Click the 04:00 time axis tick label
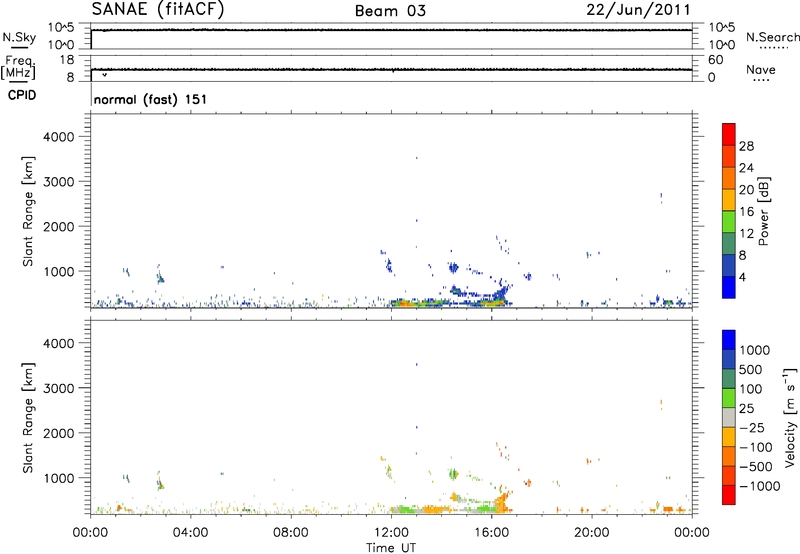Screen dimensions: 800x554 point(191,533)
